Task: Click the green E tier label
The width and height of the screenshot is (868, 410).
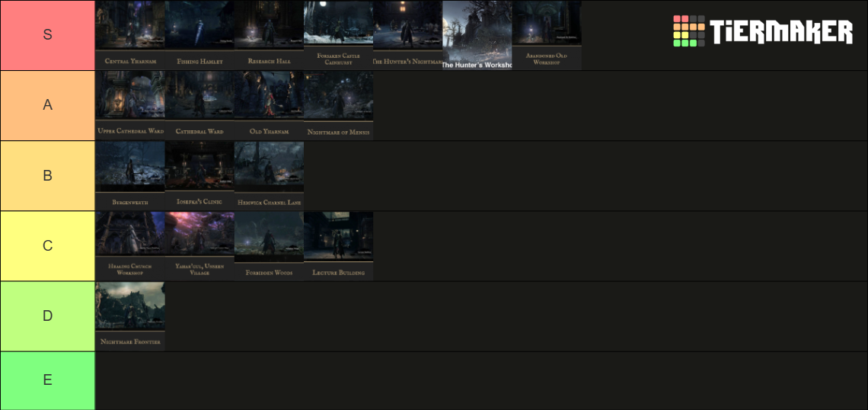Action: (x=48, y=380)
